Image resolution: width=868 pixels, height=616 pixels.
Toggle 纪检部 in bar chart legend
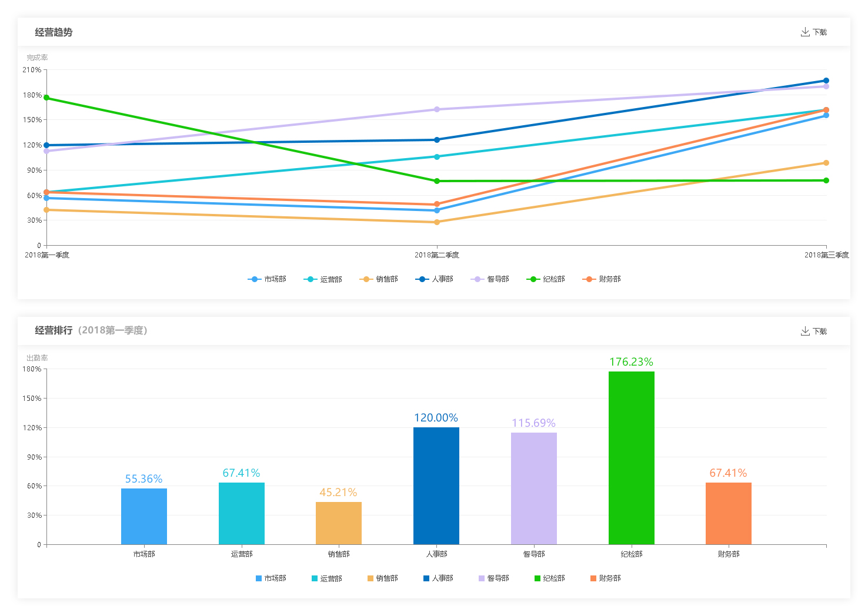click(549, 578)
